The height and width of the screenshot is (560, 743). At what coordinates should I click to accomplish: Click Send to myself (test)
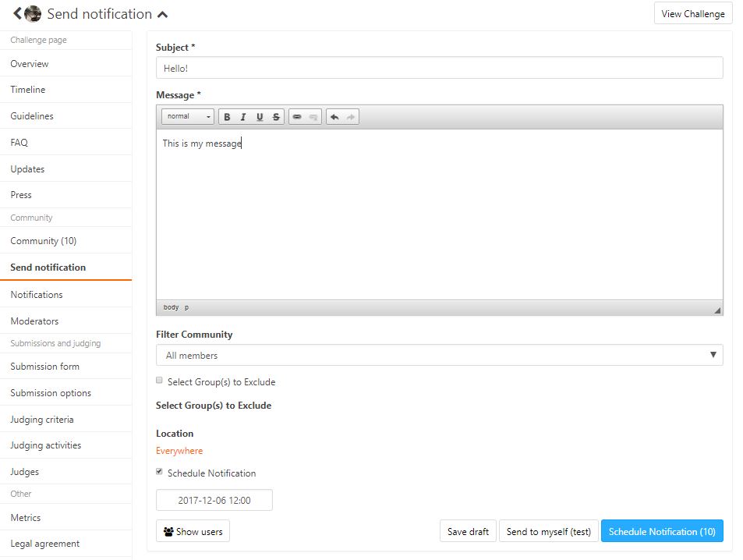tap(549, 531)
